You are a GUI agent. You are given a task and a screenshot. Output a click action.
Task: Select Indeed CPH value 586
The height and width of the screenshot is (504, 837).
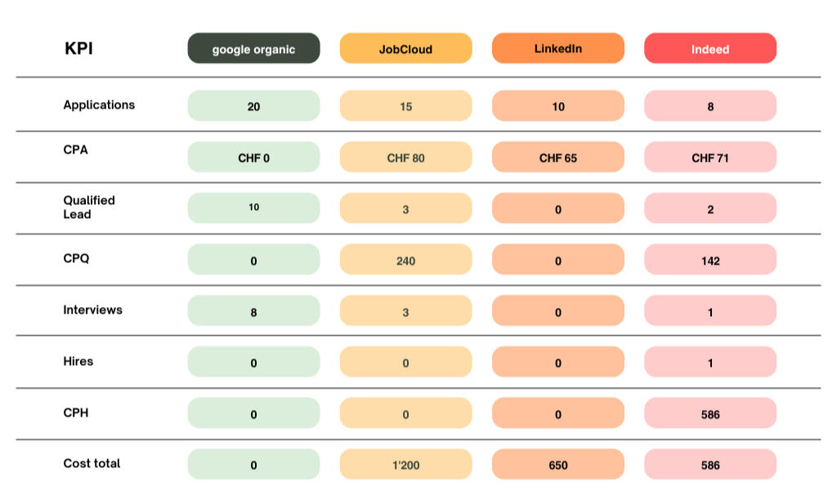(709, 414)
